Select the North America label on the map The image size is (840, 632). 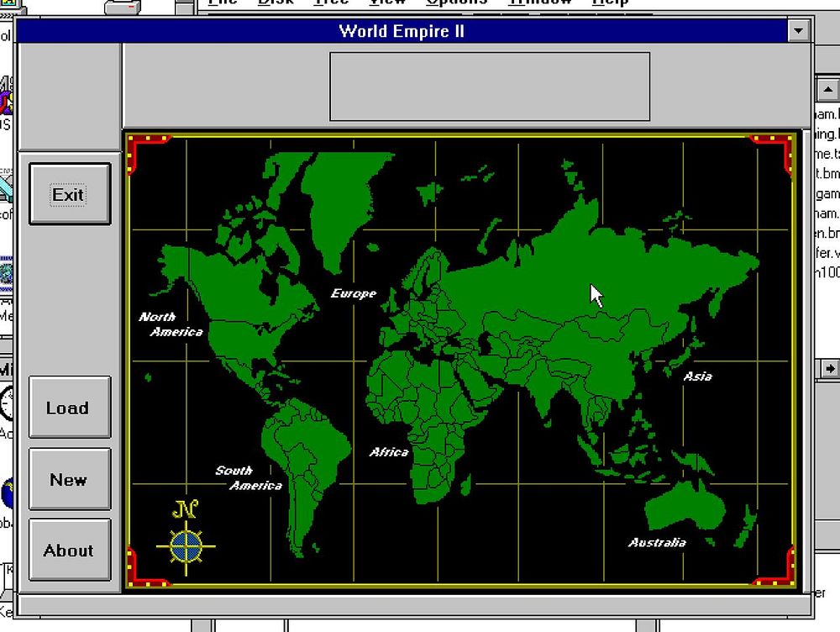pos(171,324)
